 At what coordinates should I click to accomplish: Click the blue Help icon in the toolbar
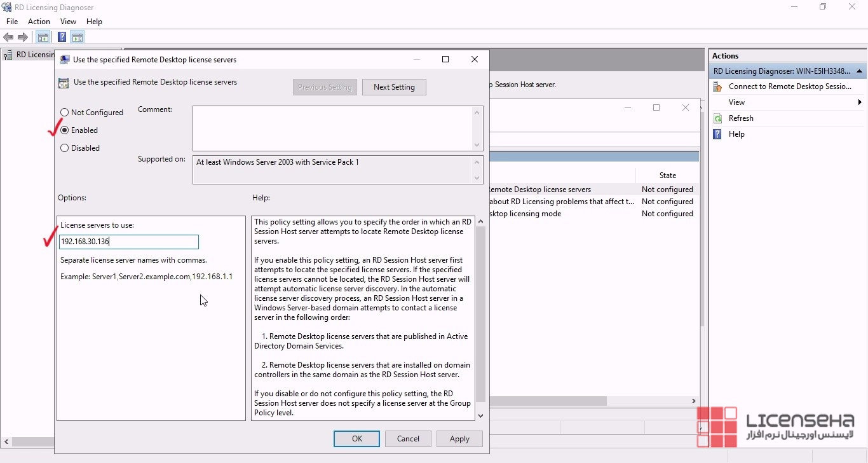62,38
